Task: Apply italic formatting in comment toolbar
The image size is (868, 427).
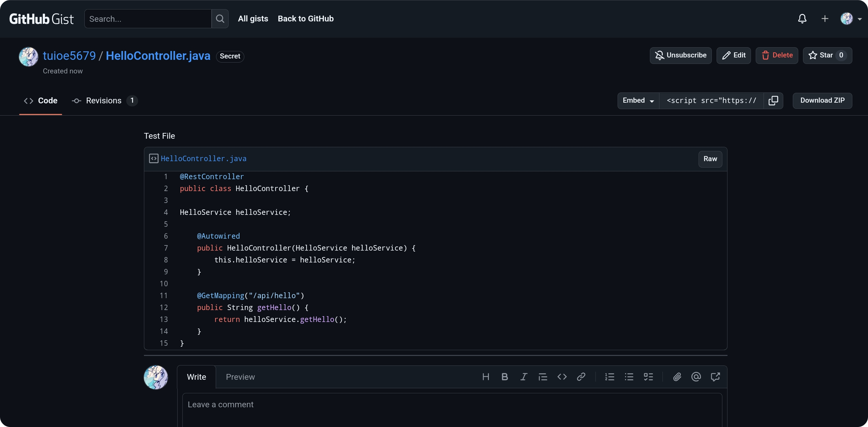Action: click(x=524, y=377)
